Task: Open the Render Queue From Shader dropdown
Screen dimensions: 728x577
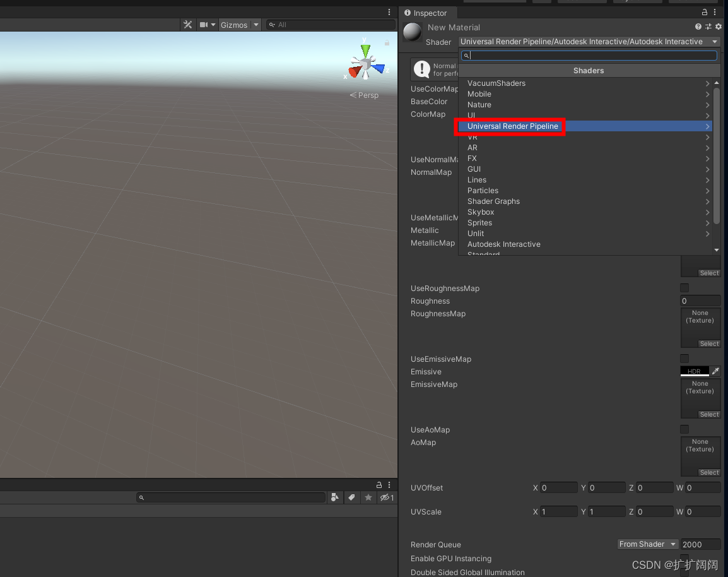Action: coord(647,544)
